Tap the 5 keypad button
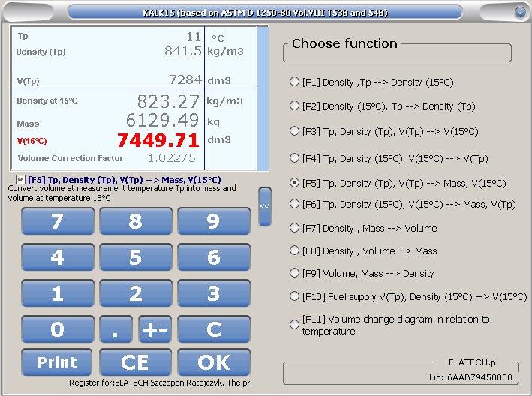Viewport: 532px width, 396px height. [136, 257]
